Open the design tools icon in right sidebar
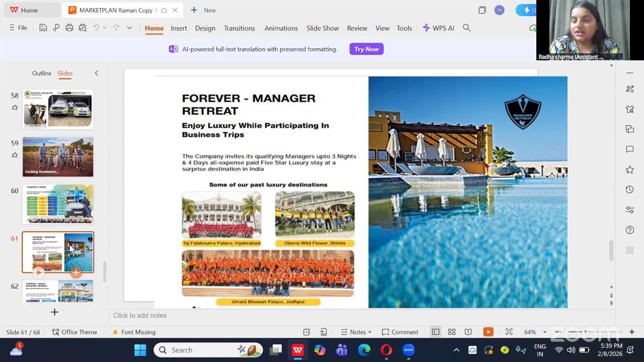 (630, 89)
